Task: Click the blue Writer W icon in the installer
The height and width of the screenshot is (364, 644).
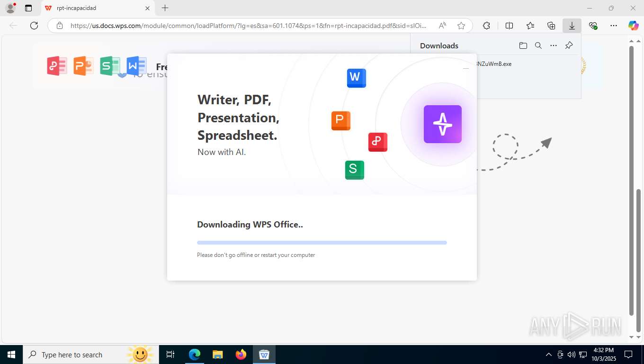Action: (x=356, y=78)
